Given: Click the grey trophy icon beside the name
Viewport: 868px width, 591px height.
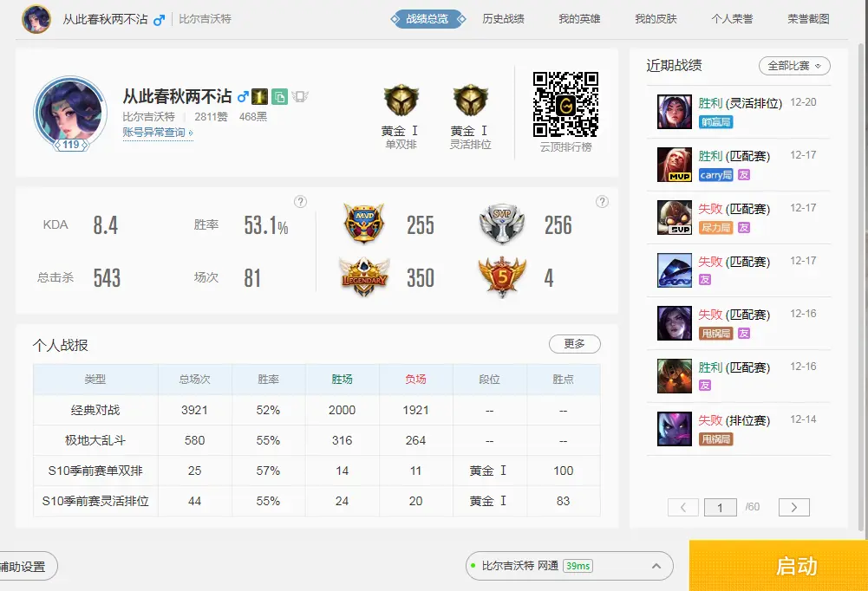Looking at the screenshot, I should coord(299,97).
